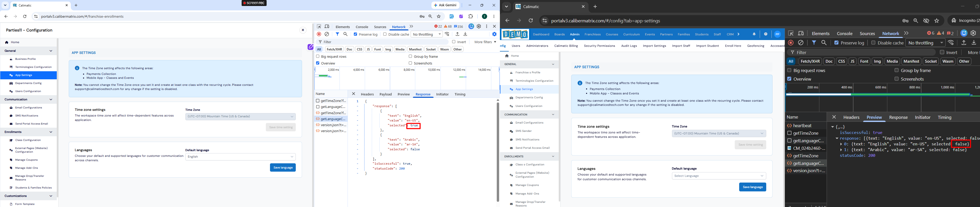
Task: Open search in left DevTools network toolbar
Action: 345,34
